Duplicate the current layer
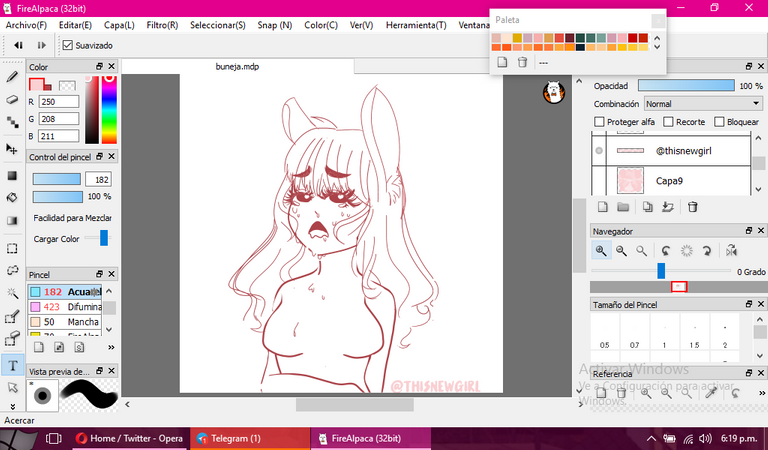The width and height of the screenshot is (768, 450). [x=648, y=207]
